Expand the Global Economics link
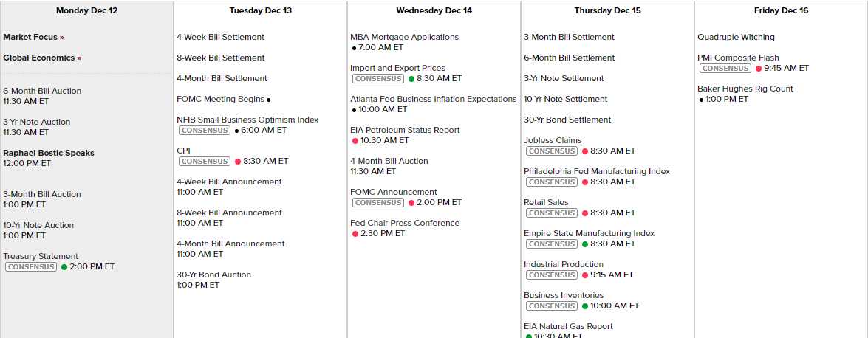 pyautogui.click(x=42, y=58)
